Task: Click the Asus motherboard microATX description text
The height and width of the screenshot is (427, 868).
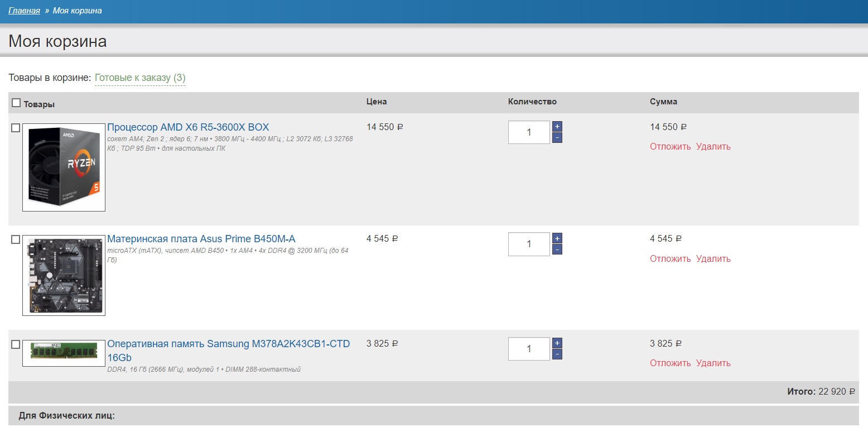Action: click(x=228, y=255)
